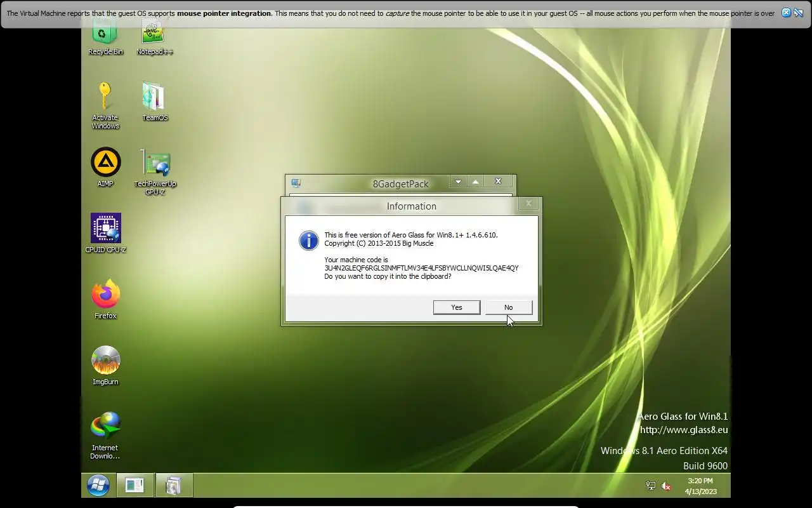
Task: Open the TeamOS folder icon
Action: 155,102
